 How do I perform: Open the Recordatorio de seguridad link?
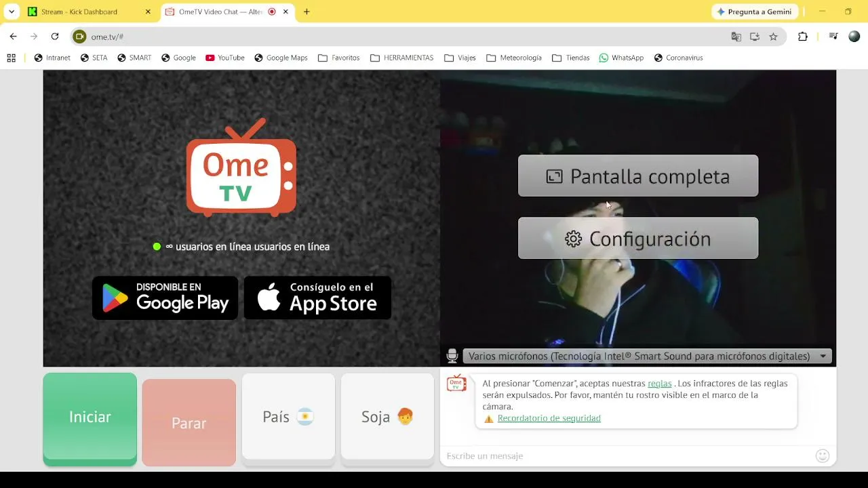(549, 419)
